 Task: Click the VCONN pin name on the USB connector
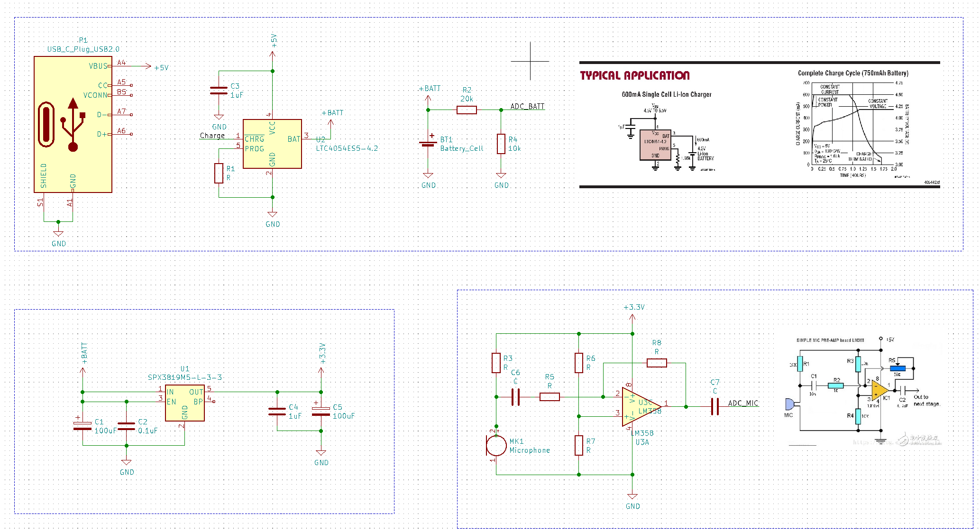(95, 95)
